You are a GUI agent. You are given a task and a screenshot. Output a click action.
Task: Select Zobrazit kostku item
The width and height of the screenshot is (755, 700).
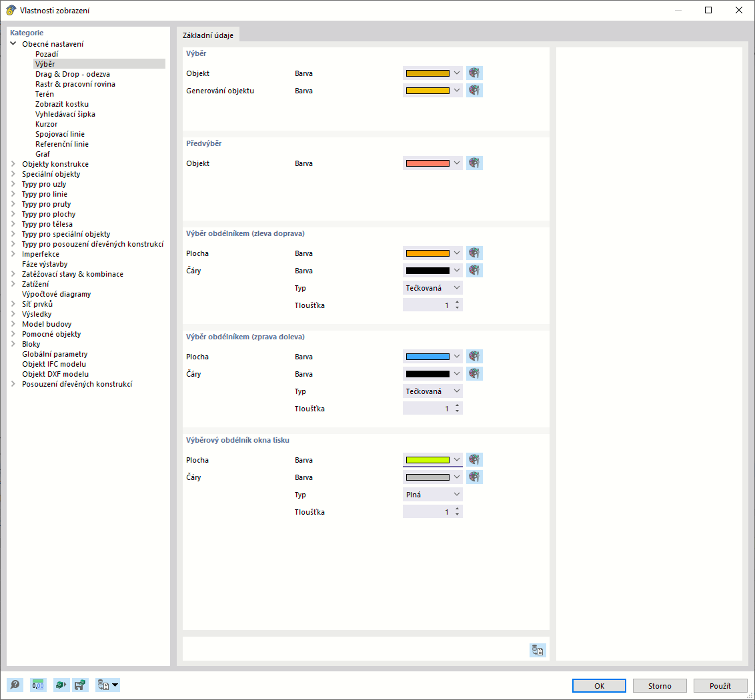tap(61, 104)
